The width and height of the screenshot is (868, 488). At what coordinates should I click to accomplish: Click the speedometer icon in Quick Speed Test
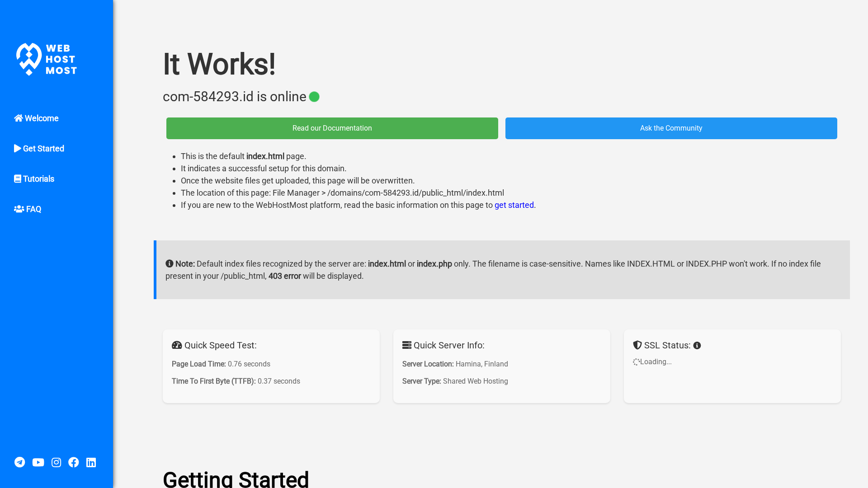click(x=177, y=345)
